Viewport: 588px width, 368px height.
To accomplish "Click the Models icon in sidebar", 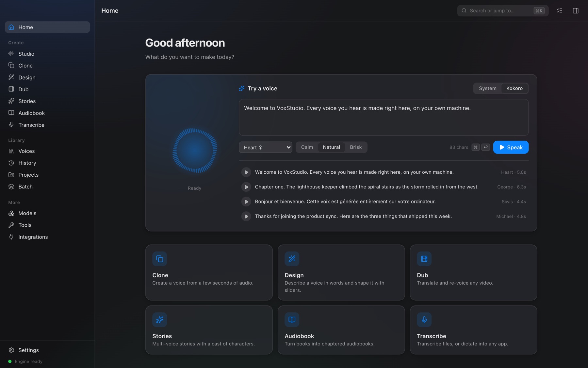I will (11, 213).
